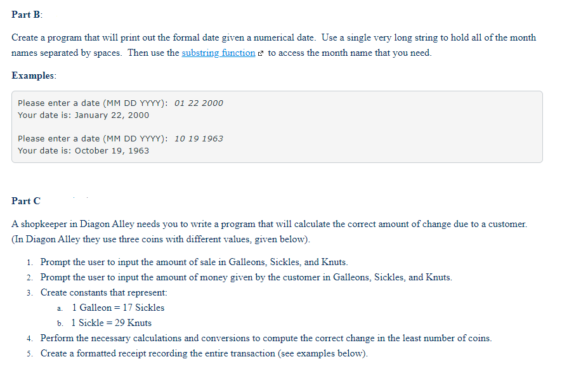
Task: Click sub-item 1 Galleon = 17 Sickles
Action: (118, 308)
